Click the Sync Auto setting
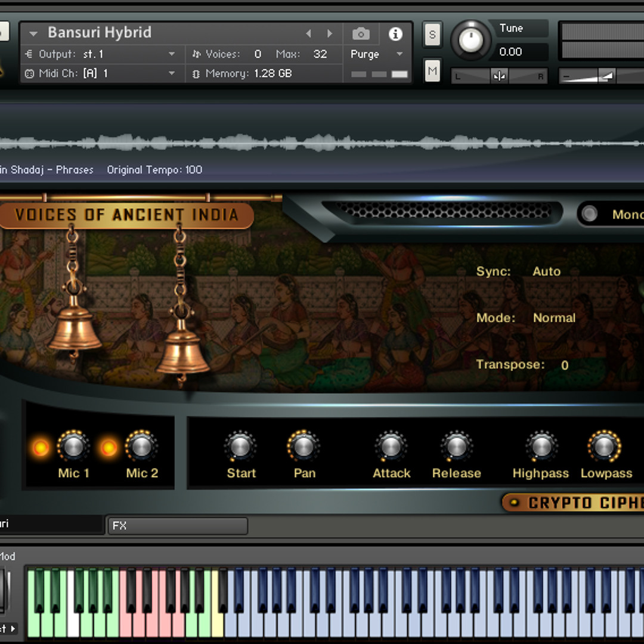The width and height of the screenshot is (644, 644). (546, 271)
